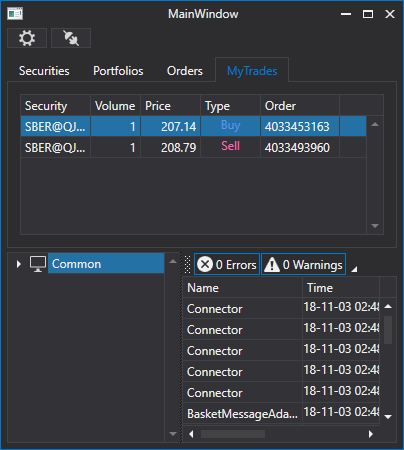Image resolution: width=404 pixels, height=450 pixels.
Task: Click the monitor icon beside Common
Action: 38,264
